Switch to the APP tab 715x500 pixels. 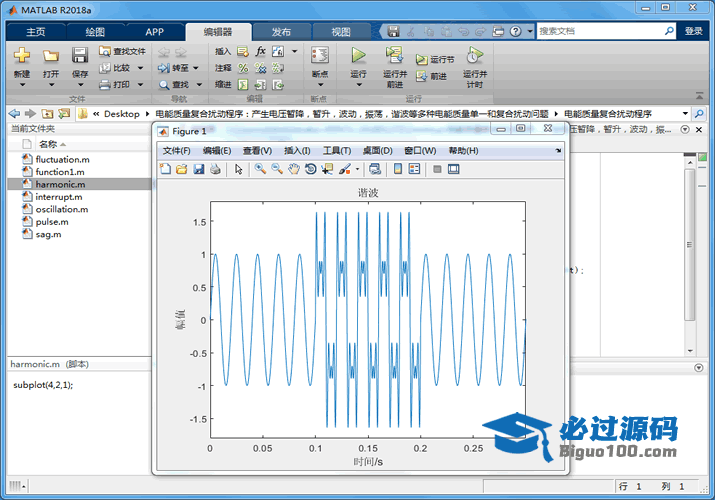pos(155,31)
